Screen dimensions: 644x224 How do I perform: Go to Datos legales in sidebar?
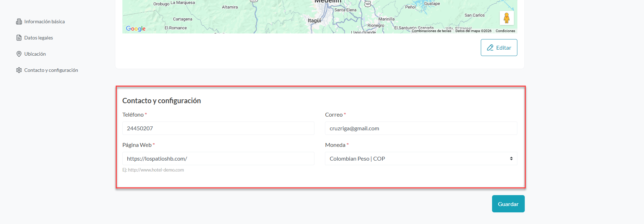coord(39,38)
